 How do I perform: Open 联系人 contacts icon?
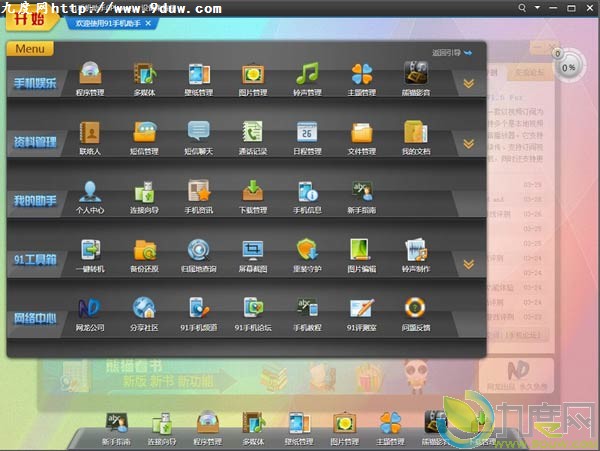tap(90, 138)
